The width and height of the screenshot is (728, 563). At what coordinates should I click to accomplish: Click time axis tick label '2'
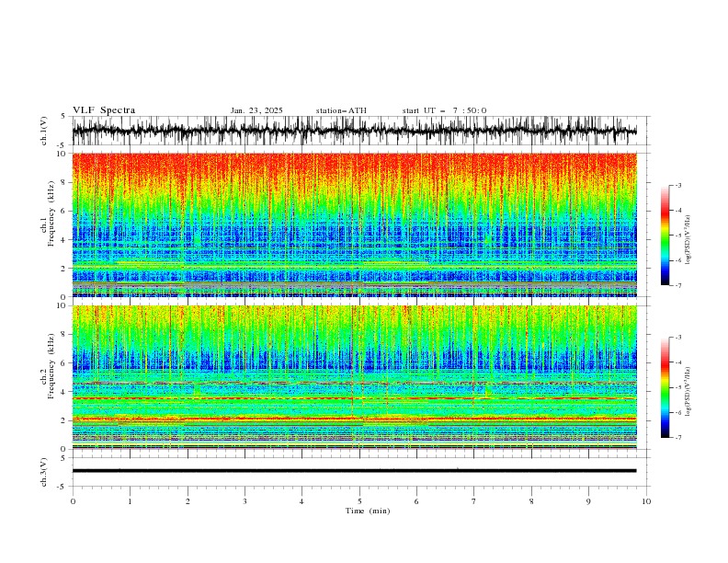coord(188,501)
